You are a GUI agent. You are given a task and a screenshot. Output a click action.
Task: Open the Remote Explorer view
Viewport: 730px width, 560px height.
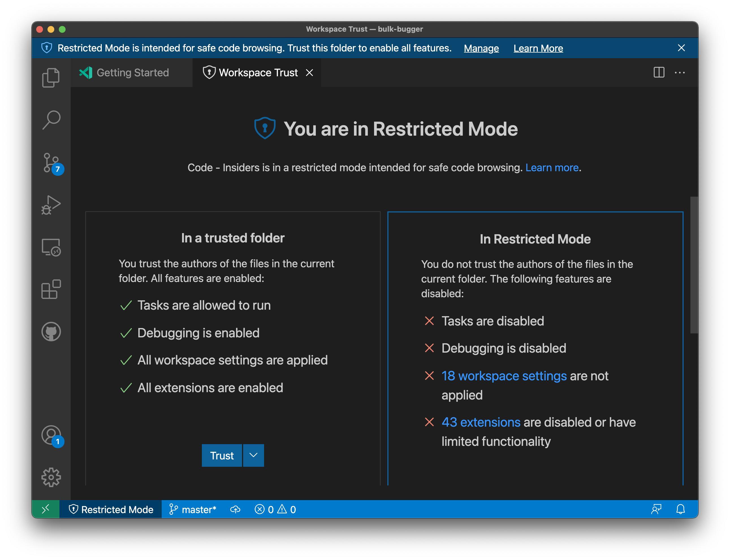51,247
